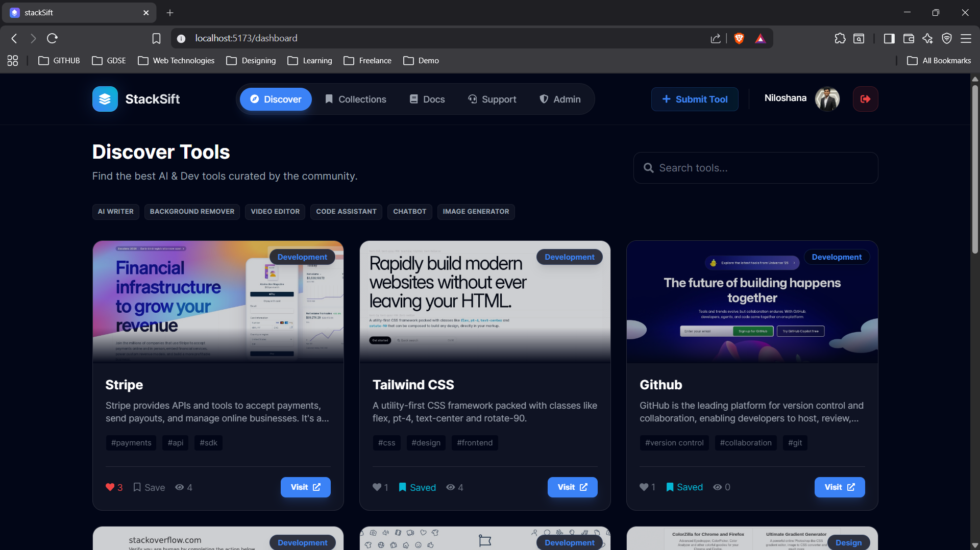Toggle the browser sidebar panel icon
The width and height of the screenshot is (980, 550).
pos(889,38)
